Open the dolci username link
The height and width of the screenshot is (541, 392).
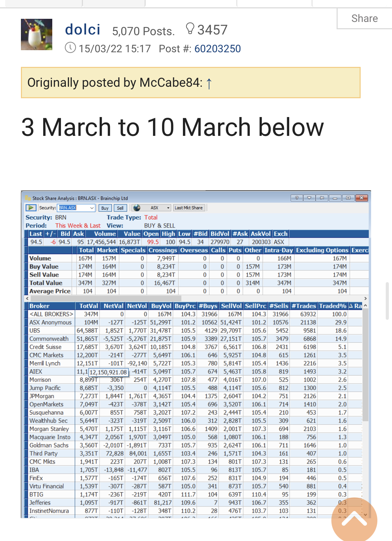coord(83,30)
